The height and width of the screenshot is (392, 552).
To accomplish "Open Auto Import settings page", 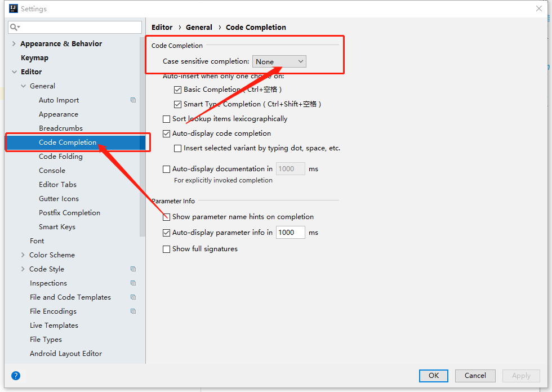I will tap(59, 100).
